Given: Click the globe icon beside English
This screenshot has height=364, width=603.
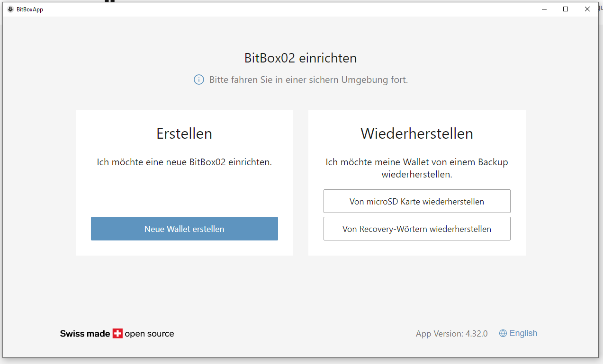Looking at the screenshot, I should tap(503, 333).
